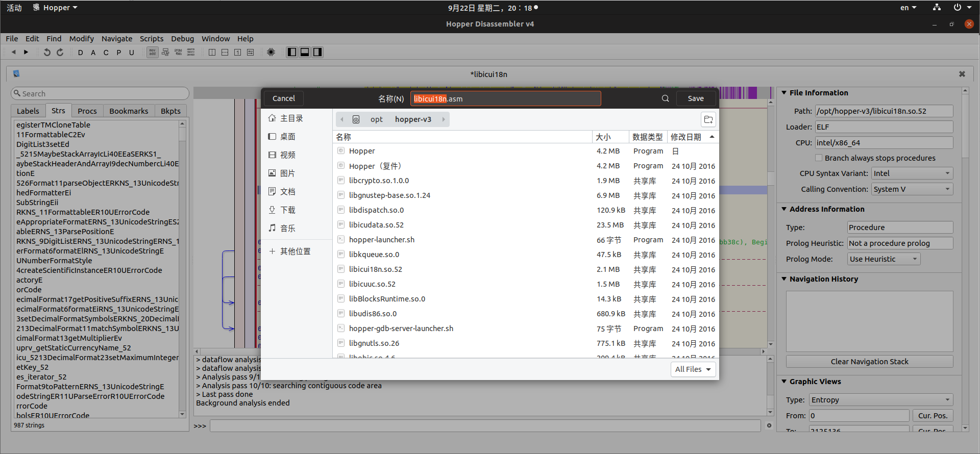Click the sliders toolbar icon beside the boxed 1
The height and width of the screenshot is (454, 980).
(x=250, y=52)
